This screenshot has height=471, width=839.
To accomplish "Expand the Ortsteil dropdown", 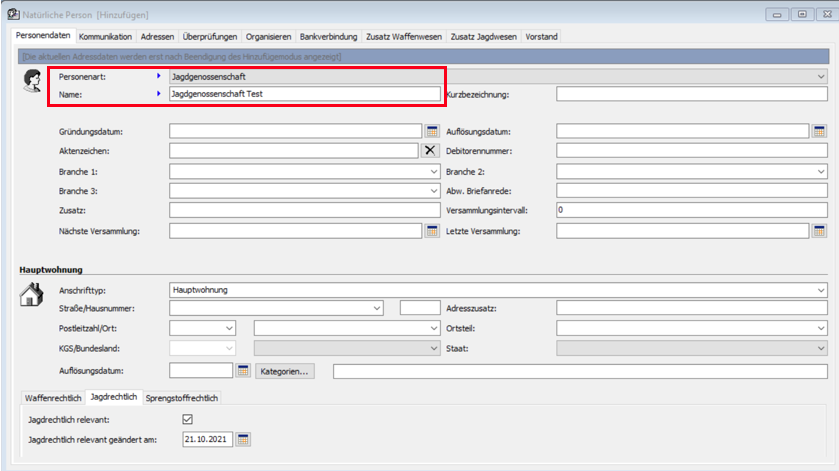I will pyautogui.click(x=819, y=328).
